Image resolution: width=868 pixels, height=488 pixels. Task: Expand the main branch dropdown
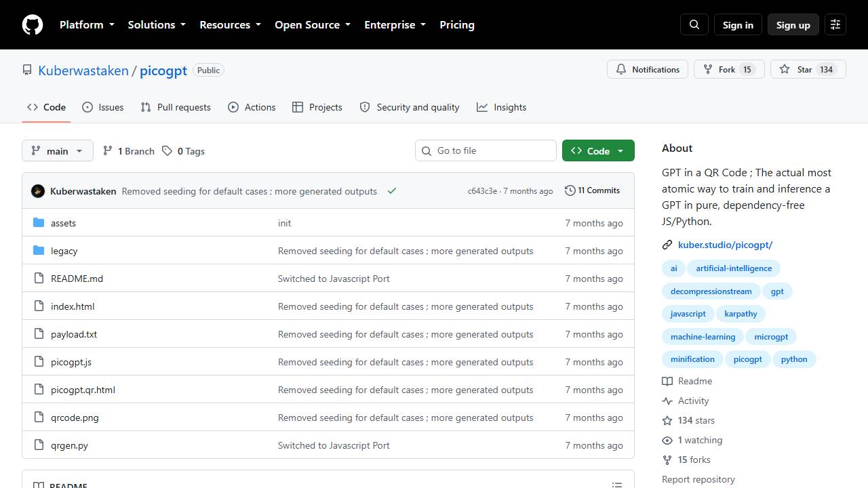click(x=58, y=150)
